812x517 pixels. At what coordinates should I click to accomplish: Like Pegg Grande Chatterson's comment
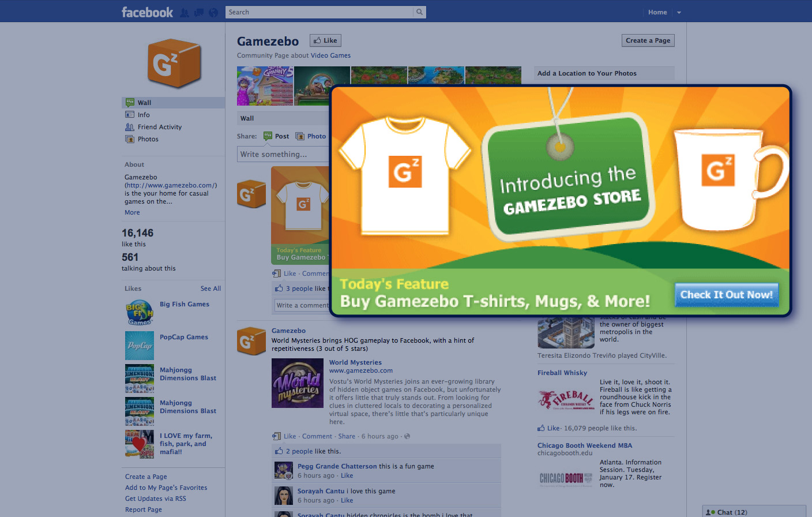[347, 475]
